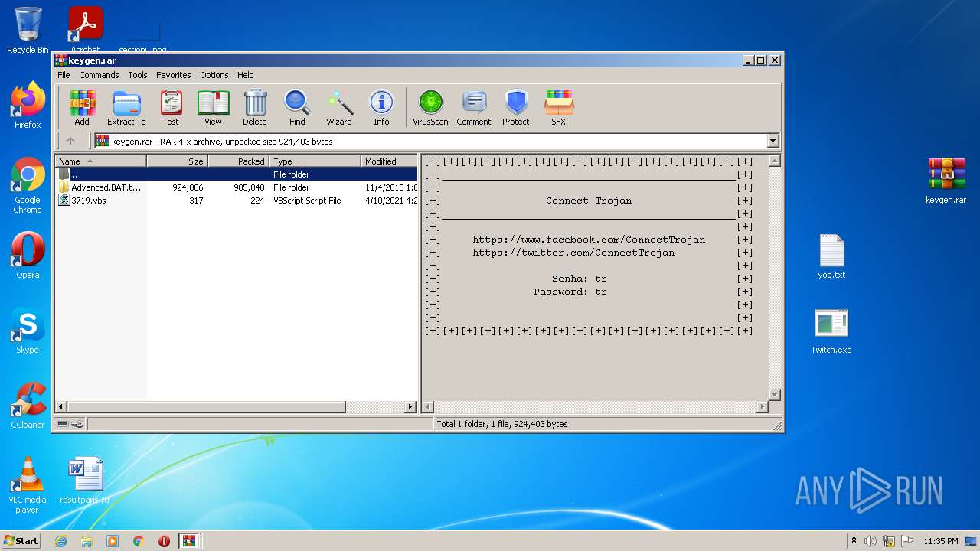The width and height of the screenshot is (980, 551).
Task: Open the File menu
Action: coord(64,75)
